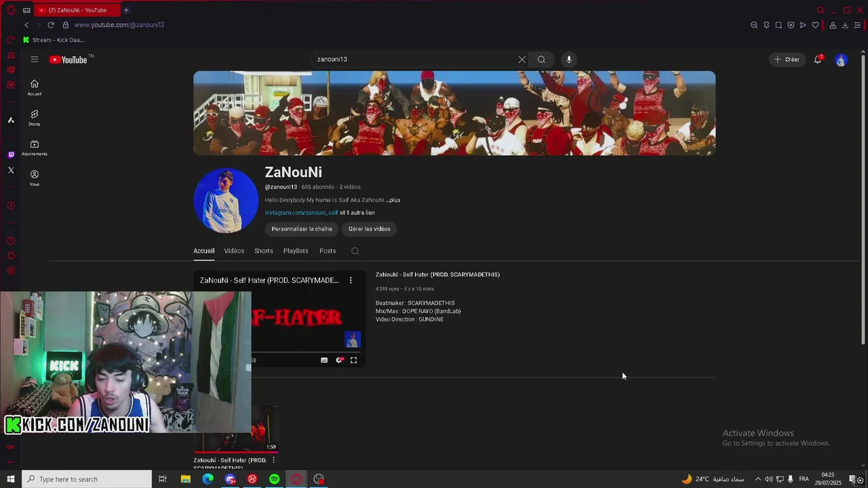
Task: Click the zoom out icon in address bar
Action: coord(754,25)
